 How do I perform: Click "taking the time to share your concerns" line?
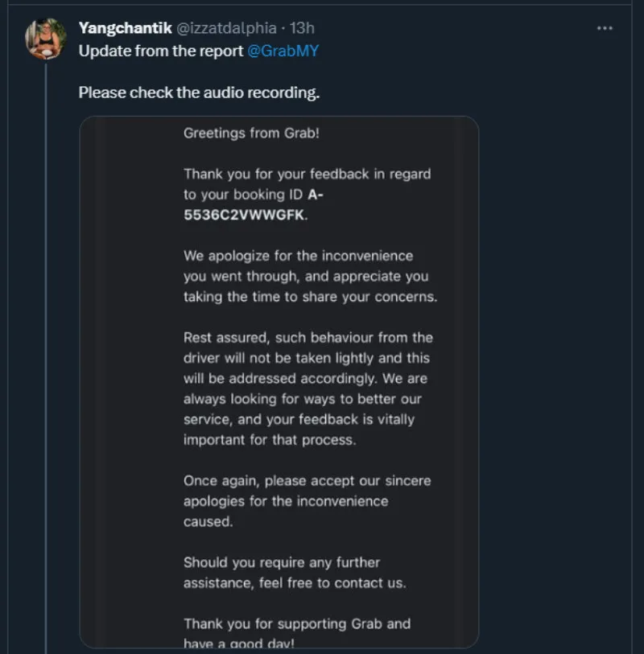coord(310,297)
